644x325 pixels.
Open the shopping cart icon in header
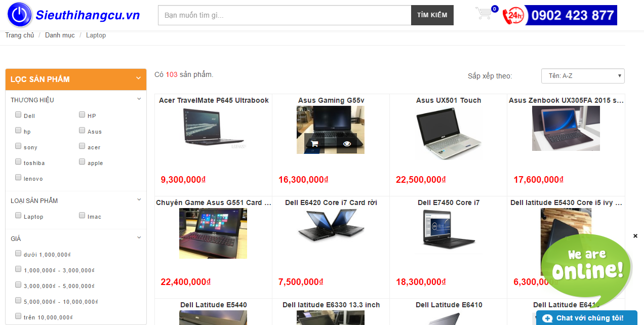[x=485, y=14]
